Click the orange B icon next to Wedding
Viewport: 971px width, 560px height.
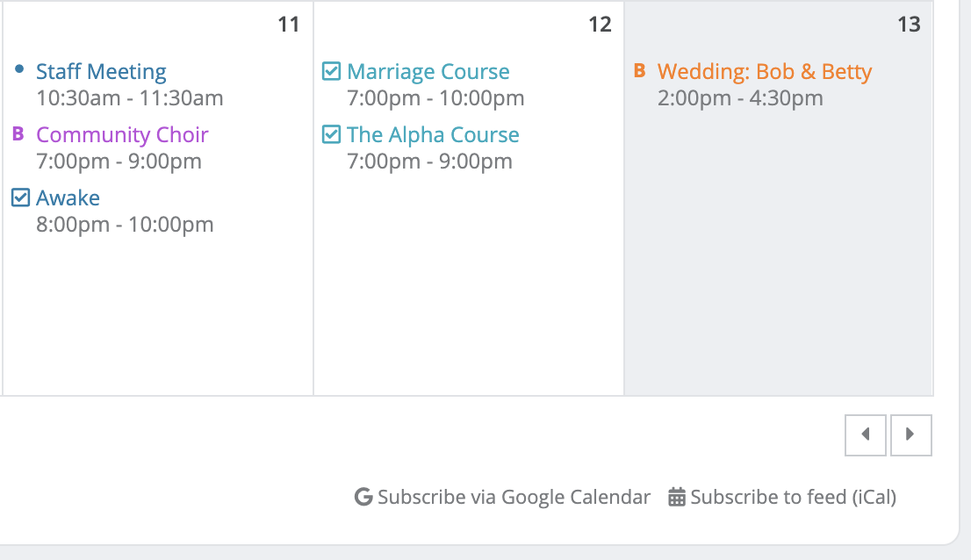pyautogui.click(x=640, y=71)
